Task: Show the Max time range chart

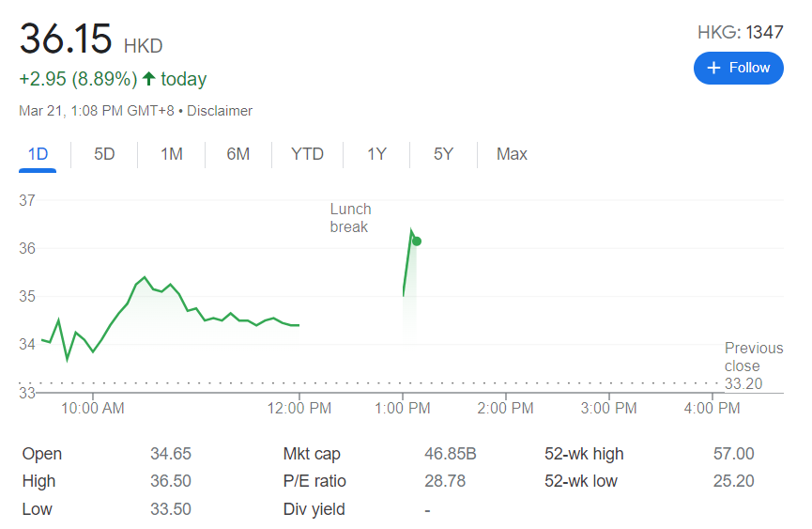Action: tap(512, 154)
